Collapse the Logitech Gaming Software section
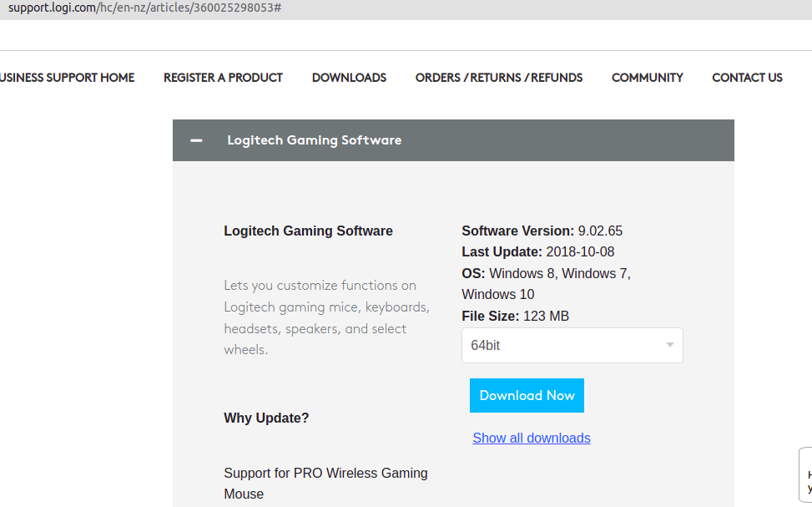812x507 pixels. pos(195,139)
